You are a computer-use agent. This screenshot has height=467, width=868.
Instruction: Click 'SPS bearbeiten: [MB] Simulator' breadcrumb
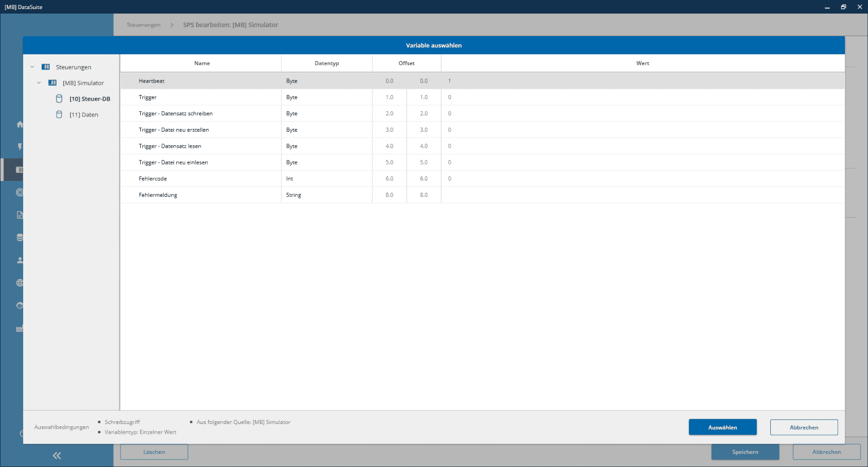point(231,25)
